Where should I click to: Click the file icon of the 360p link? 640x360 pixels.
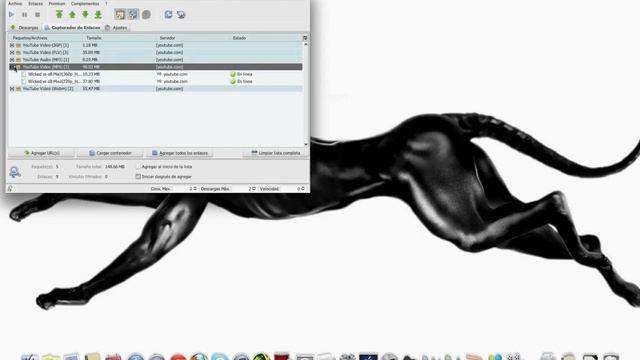24,74
